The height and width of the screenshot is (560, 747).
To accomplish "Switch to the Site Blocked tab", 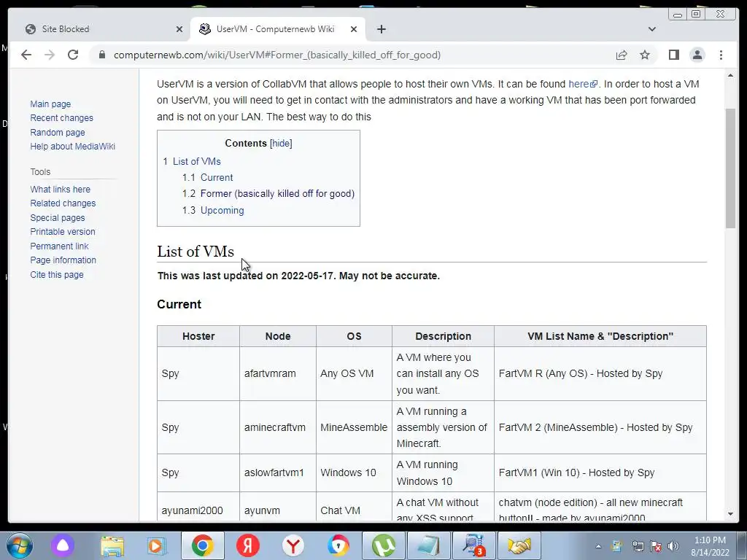I will pyautogui.click(x=100, y=29).
